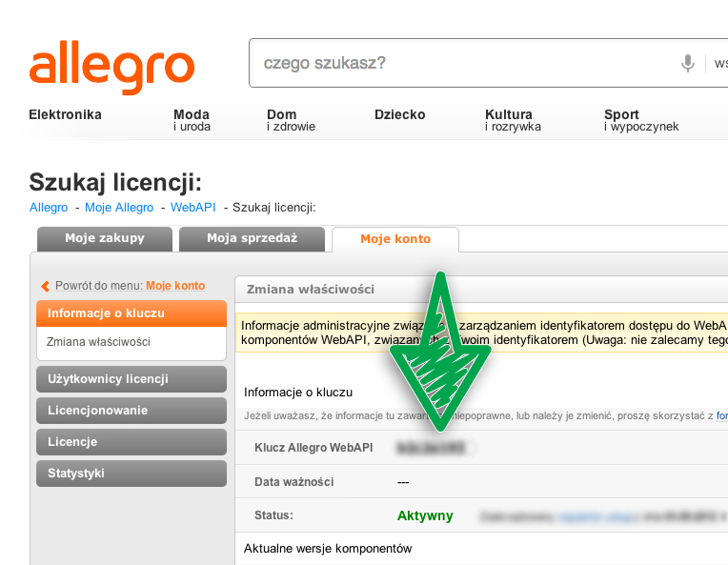Click the blurred WebAPI key value

tap(432, 448)
